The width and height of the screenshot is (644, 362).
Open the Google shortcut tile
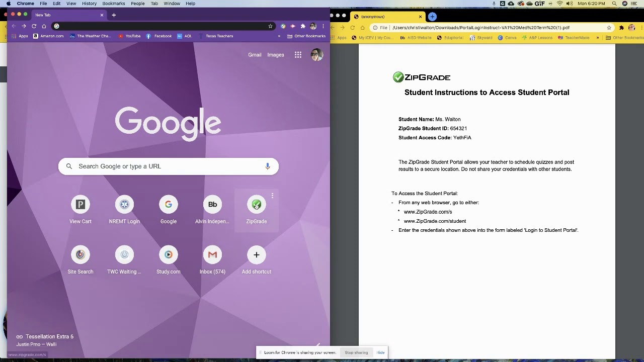point(169,210)
